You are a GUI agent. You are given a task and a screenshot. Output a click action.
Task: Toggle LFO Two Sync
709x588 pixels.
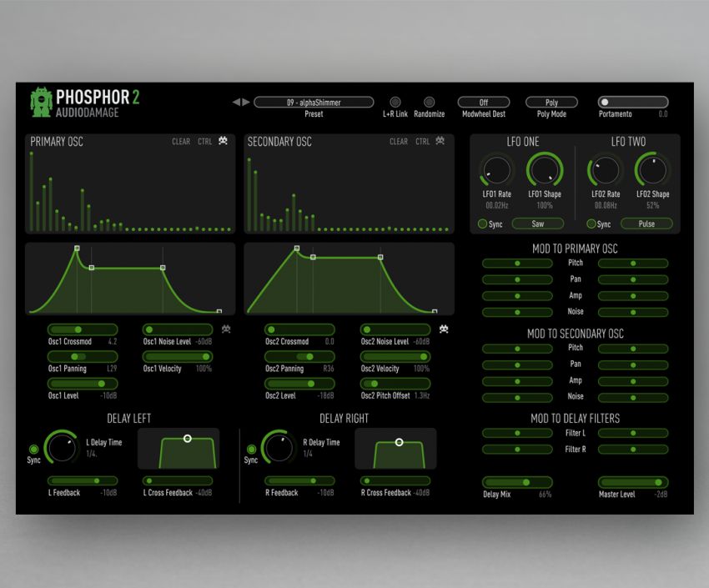591,224
